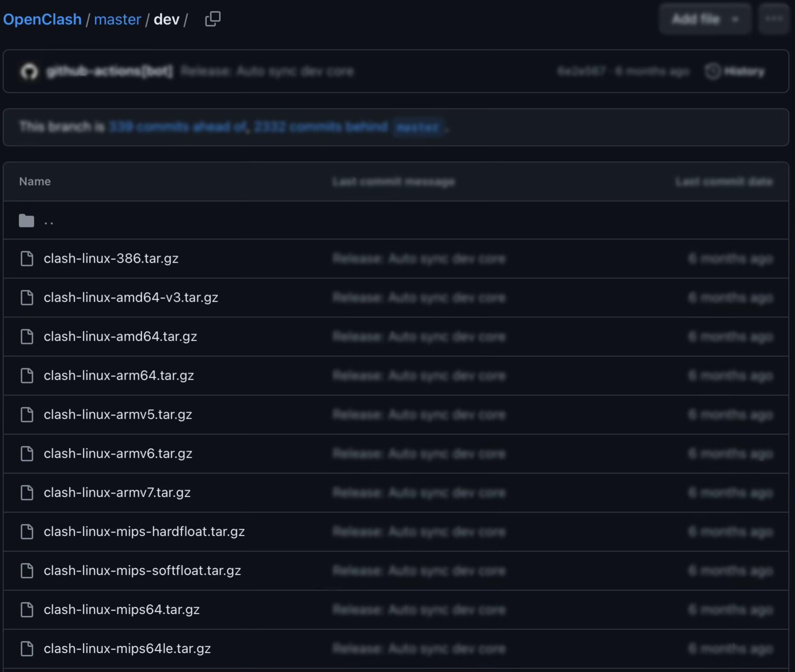Click commit date of clash-linux-armv5.tar.gz row
Screen dimensions: 795x672
coord(730,415)
